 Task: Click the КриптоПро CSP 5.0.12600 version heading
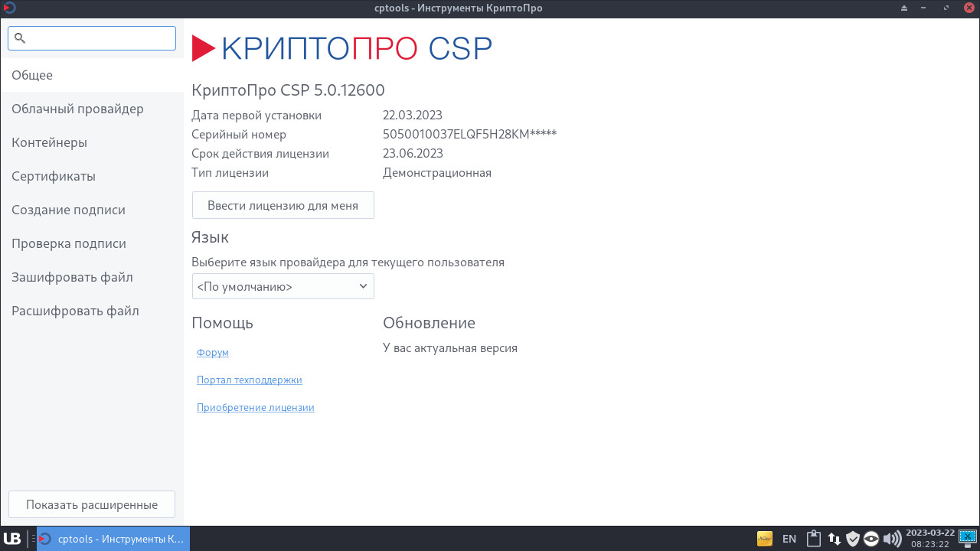(x=288, y=90)
